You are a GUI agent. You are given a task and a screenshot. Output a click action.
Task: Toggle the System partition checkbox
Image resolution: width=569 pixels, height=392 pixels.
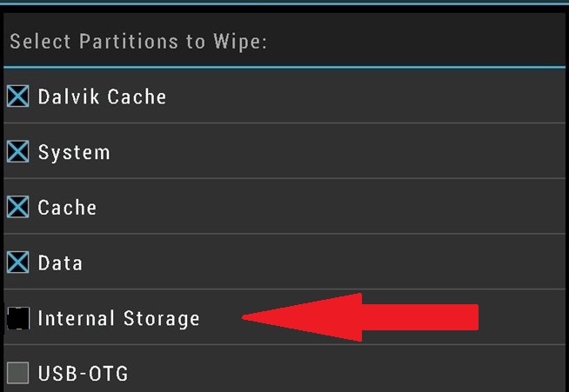pos(17,152)
